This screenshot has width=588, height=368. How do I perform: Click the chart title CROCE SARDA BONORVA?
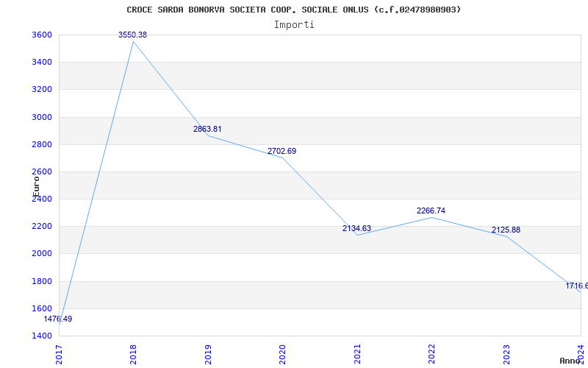click(x=293, y=10)
